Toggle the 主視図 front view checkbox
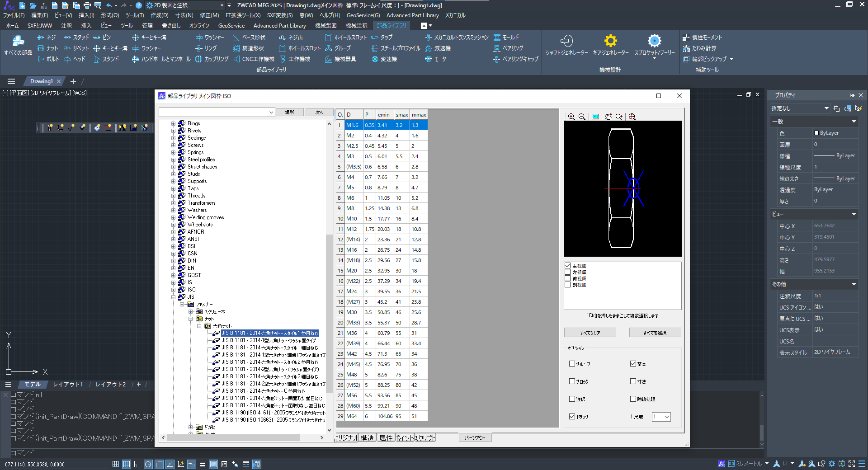868x470 pixels. [567, 266]
